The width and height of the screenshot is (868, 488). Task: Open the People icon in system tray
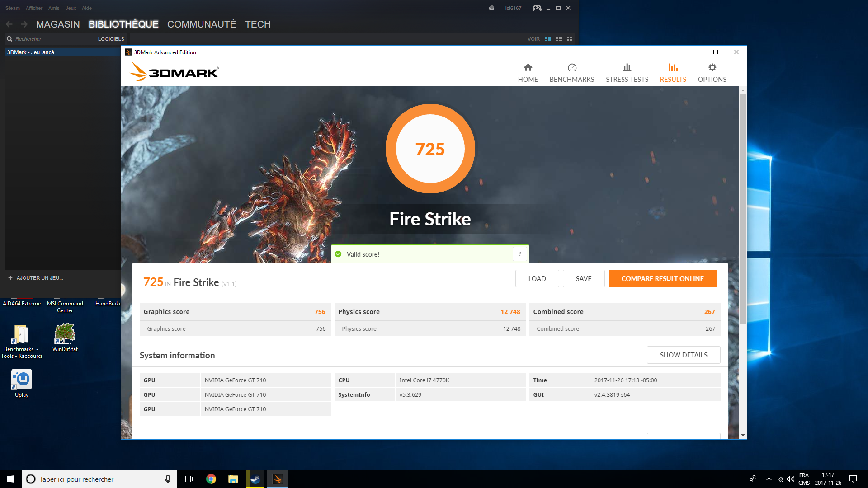tap(753, 479)
